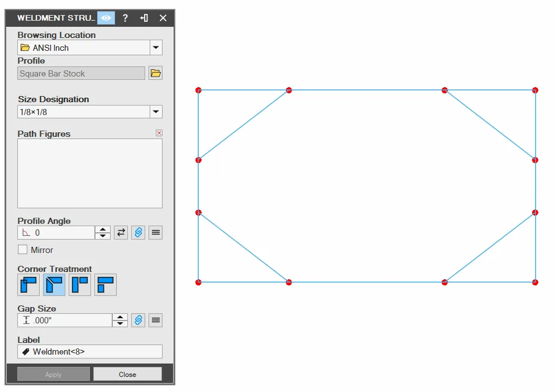The image size is (554, 392).
Task: Click inside the Path Figures list box
Action: pos(90,174)
